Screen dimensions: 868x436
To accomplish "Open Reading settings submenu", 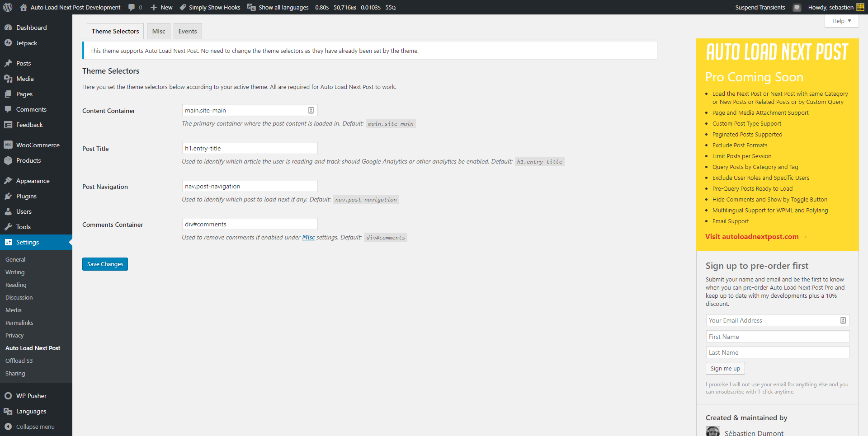I will coord(16,285).
